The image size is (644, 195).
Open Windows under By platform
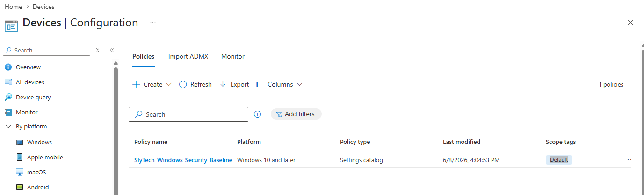[x=39, y=142]
